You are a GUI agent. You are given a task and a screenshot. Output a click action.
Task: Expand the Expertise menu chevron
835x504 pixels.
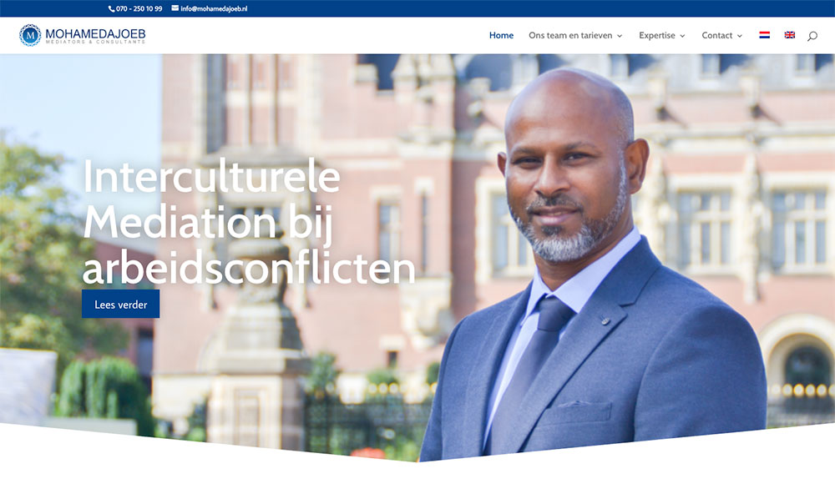[x=682, y=36]
